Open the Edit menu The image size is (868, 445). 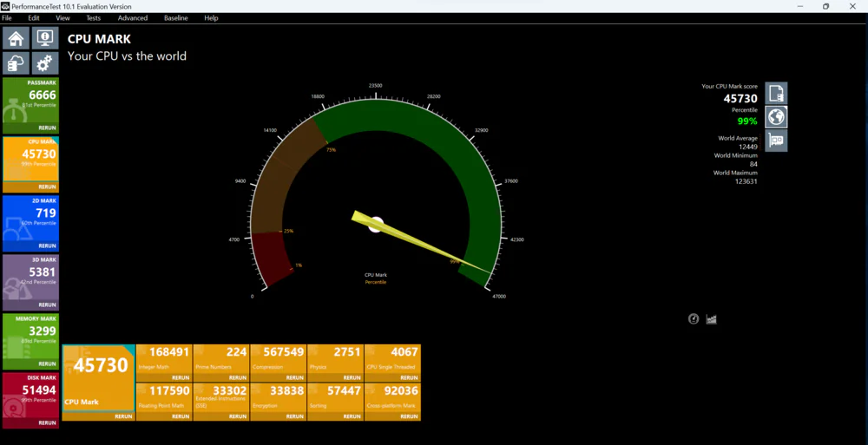34,17
